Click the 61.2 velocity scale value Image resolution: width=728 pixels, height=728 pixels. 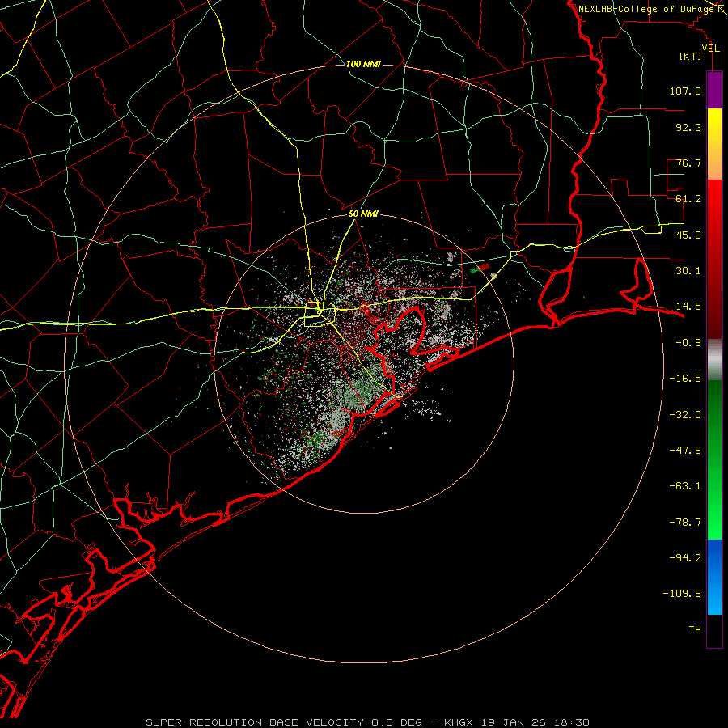pos(688,199)
